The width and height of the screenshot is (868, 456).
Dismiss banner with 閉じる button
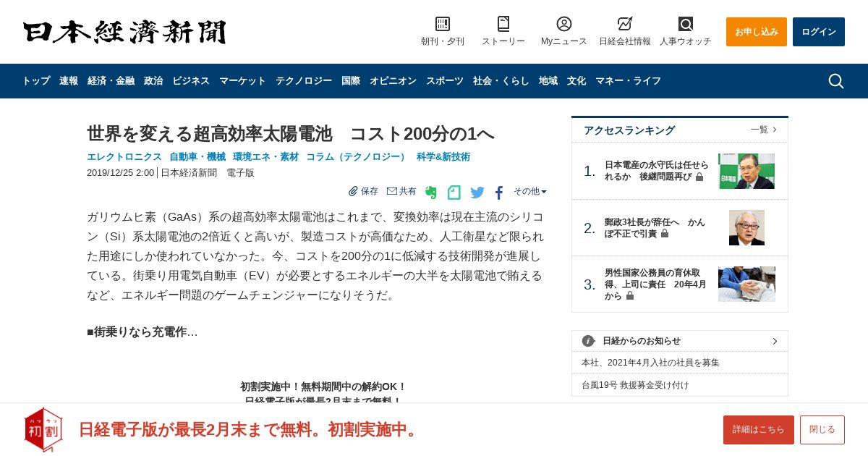822,430
